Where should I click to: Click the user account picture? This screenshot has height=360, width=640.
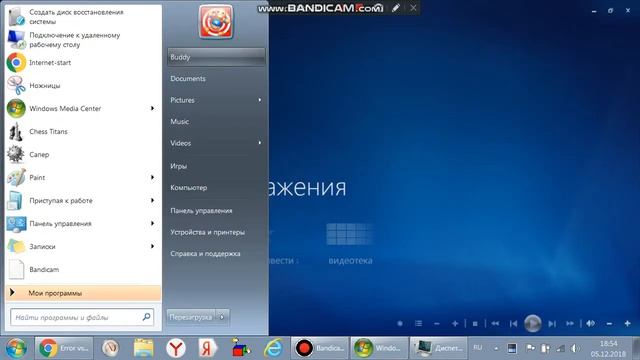pyautogui.click(x=216, y=22)
